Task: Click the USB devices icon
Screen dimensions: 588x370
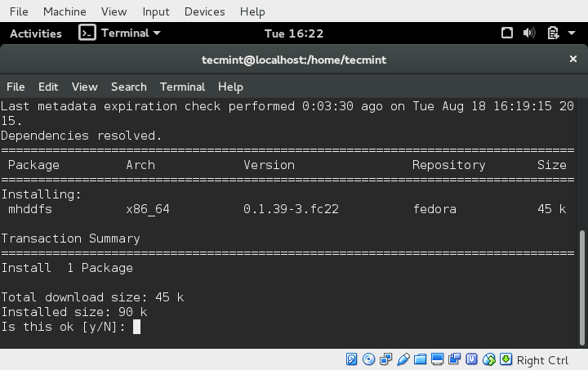Action: [403, 359]
